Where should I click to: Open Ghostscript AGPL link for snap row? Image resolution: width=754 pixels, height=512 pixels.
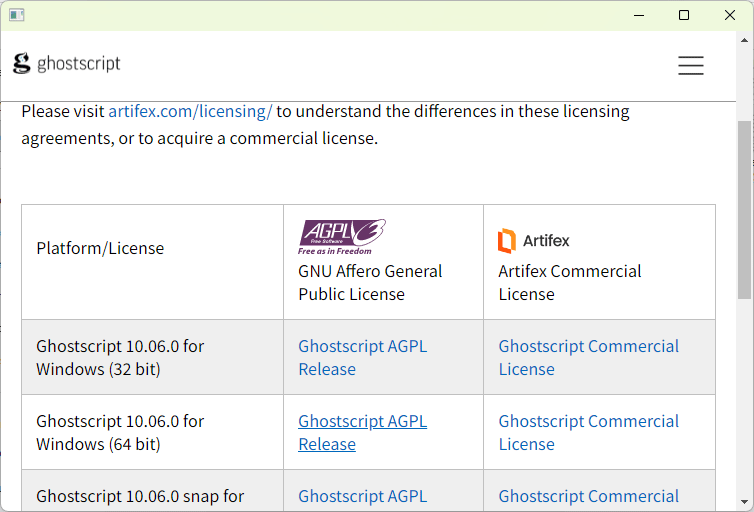coord(362,496)
